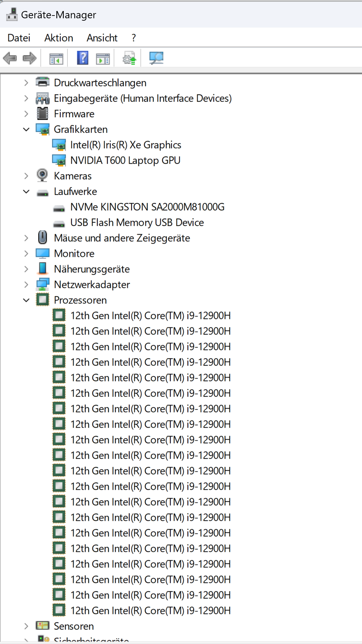Screen dimensions: 362x644
Task: Select the text NVIDIA T600 Laptop GPU
Action: pos(125,160)
